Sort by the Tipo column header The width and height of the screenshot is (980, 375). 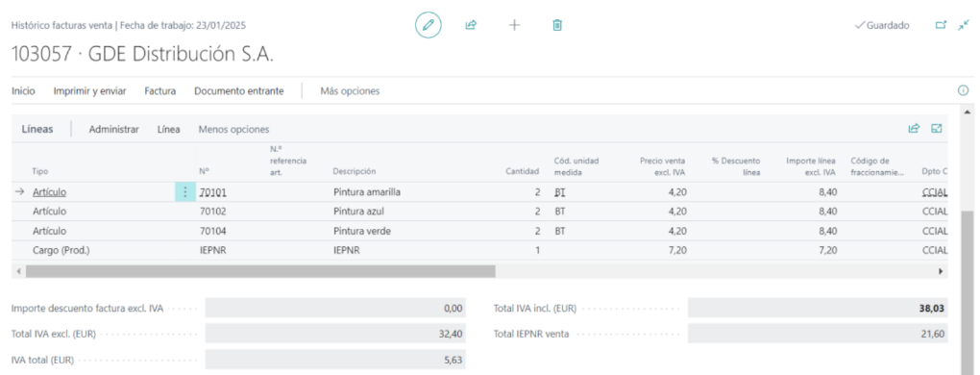click(40, 171)
